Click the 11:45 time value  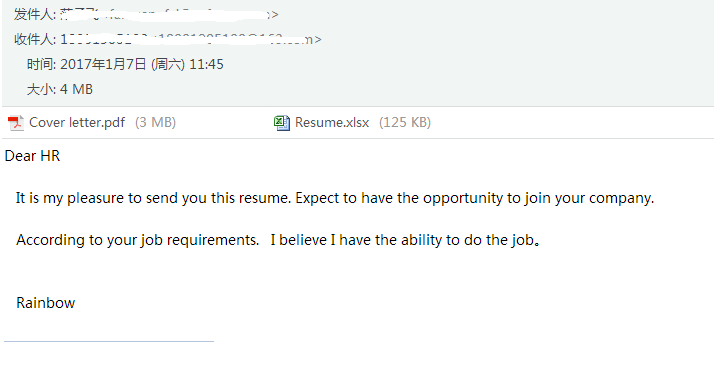[206, 64]
